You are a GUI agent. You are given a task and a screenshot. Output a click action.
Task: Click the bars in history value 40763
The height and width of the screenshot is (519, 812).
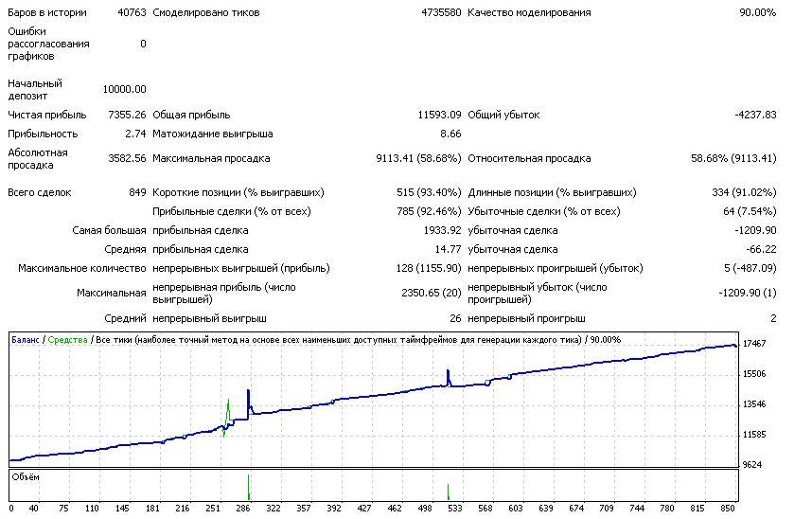click(132, 12)
